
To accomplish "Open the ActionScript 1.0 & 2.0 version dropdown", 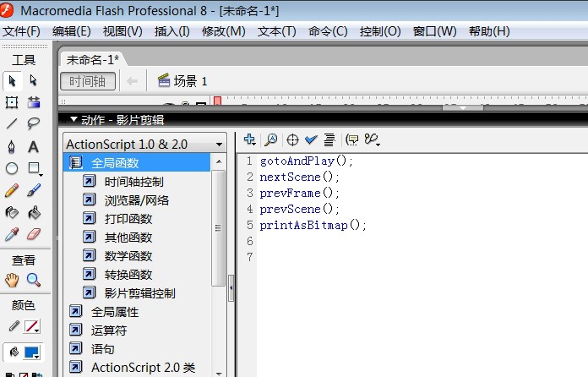I will click(x=144, y=144).
